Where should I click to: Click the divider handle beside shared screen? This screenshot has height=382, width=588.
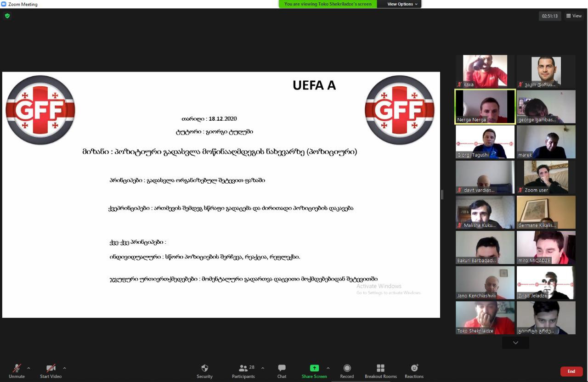pyautogui.click(x=442, y=195)
